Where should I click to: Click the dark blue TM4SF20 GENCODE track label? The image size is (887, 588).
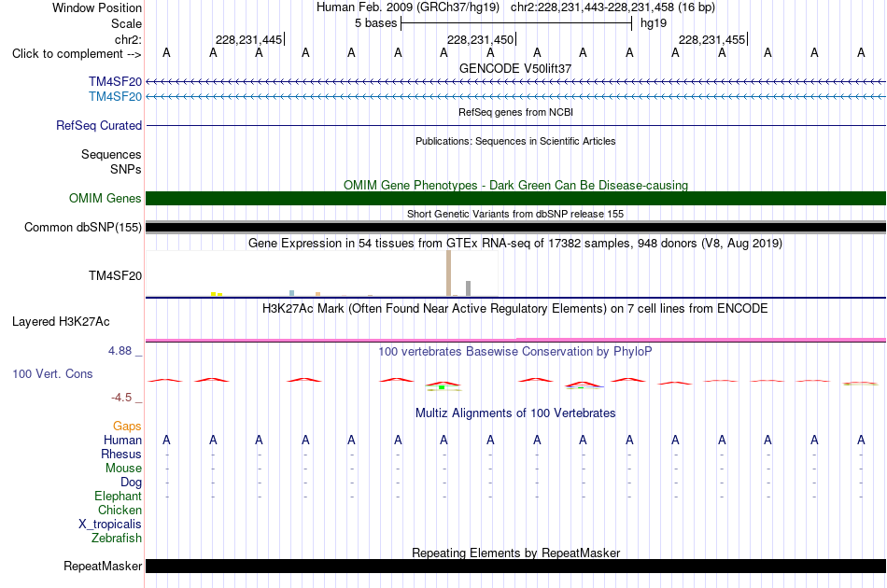click(115, 82)
